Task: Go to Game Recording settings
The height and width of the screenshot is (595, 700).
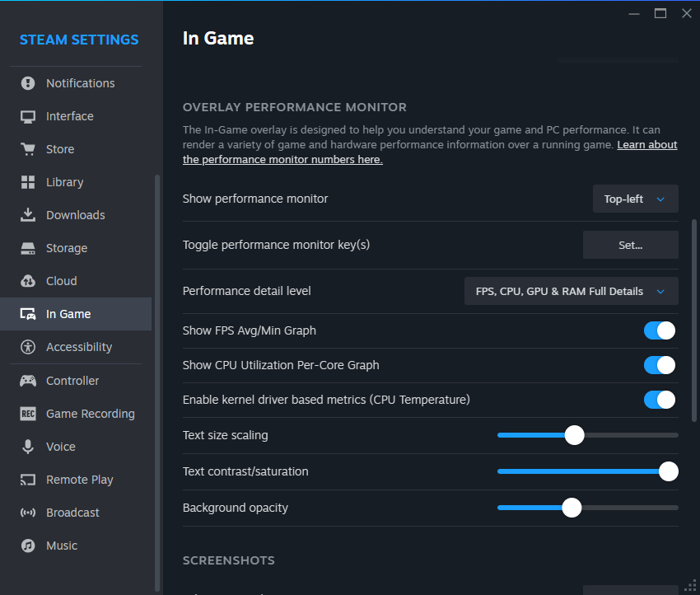Action: (x=76, y=414)
